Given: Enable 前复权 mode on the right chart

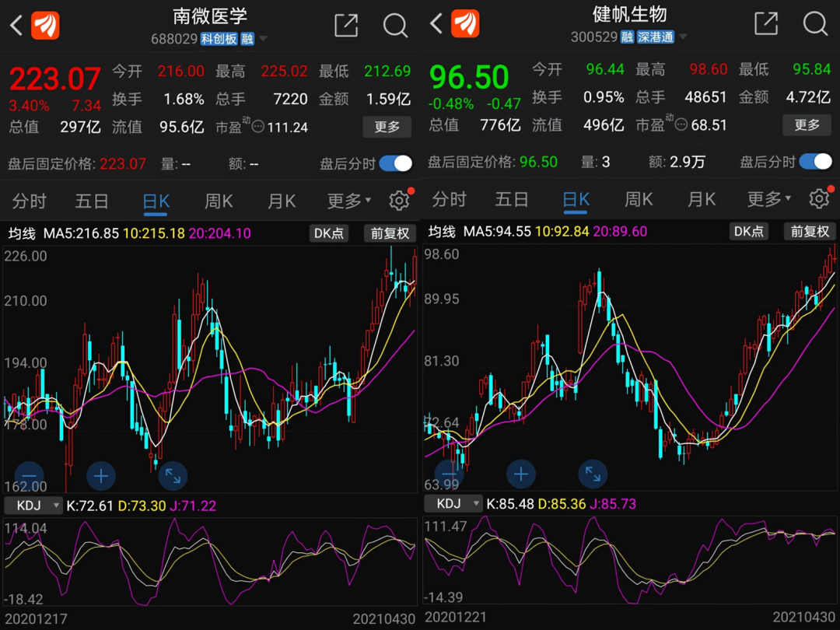Looking at the screenshot, I should click(x=809, y=232).
